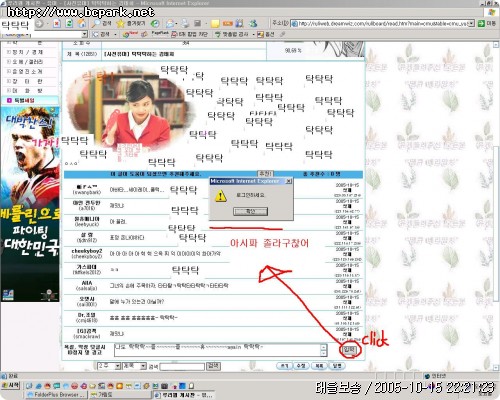This screenshot has height=400, width=500.
Task: Click the 수정 edit button below comments
Action: (x=301, y=366)
